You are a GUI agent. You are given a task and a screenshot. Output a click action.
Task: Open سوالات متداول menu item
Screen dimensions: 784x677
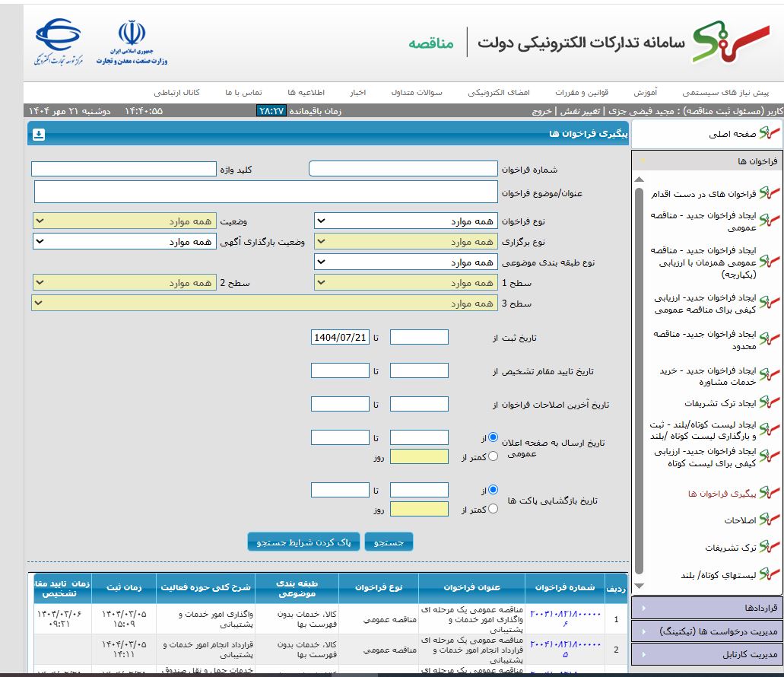click(x=417, y=92)
